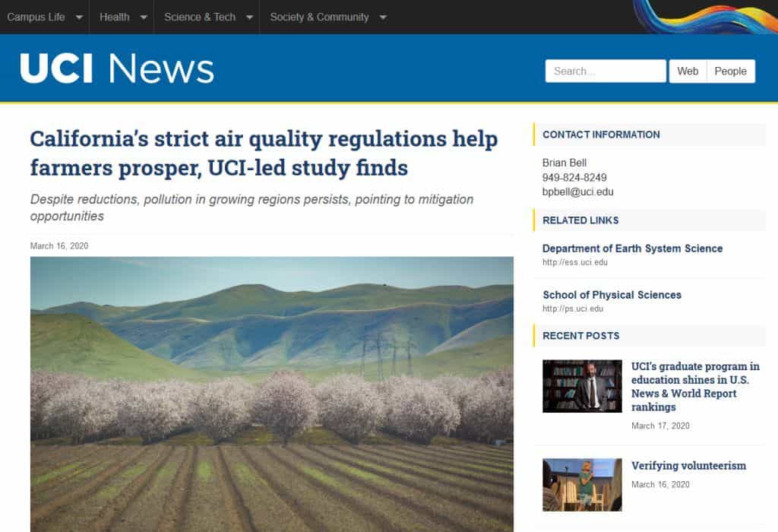The width and height of the screenshot is (778, 532).
Task: Open School of Physical Sciences link
Action: click(612, 295)
